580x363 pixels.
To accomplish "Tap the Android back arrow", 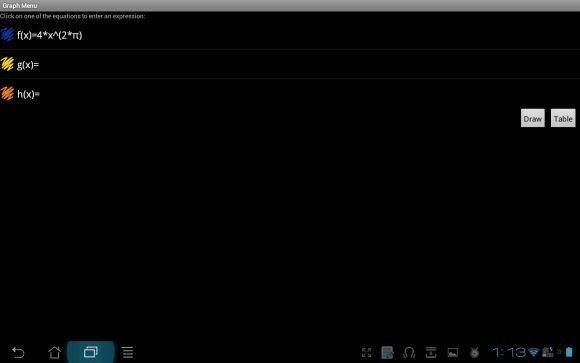I will (18, 352).
